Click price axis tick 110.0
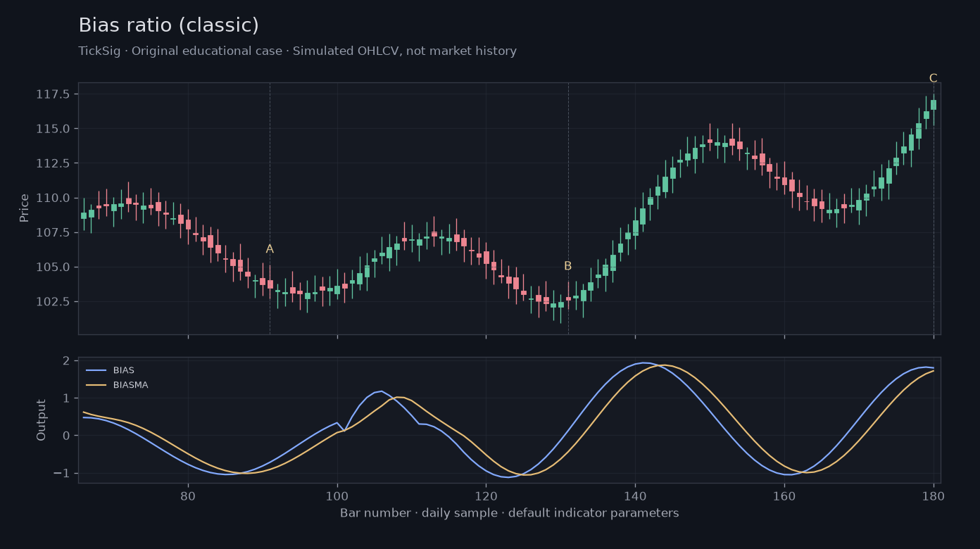980x549 pixels. pyautogui.click(x=53, y=198)
